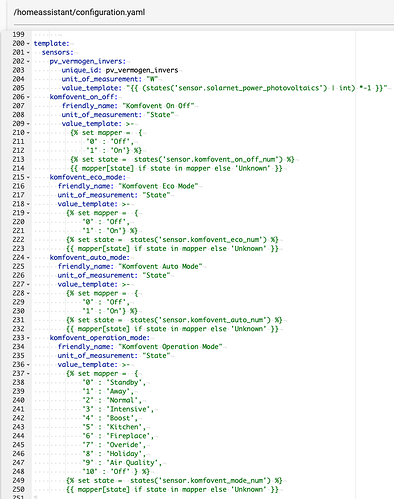The width and height of the screenshot is (394, 499).
Task: Click the 'template:' key text
Action: pyautogui.click(x=51, y=43)
